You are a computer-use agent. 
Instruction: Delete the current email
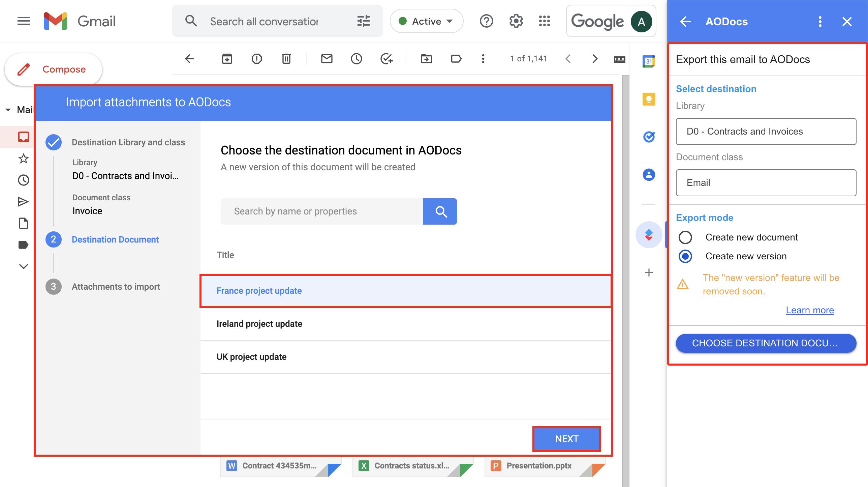click(286, 58)
